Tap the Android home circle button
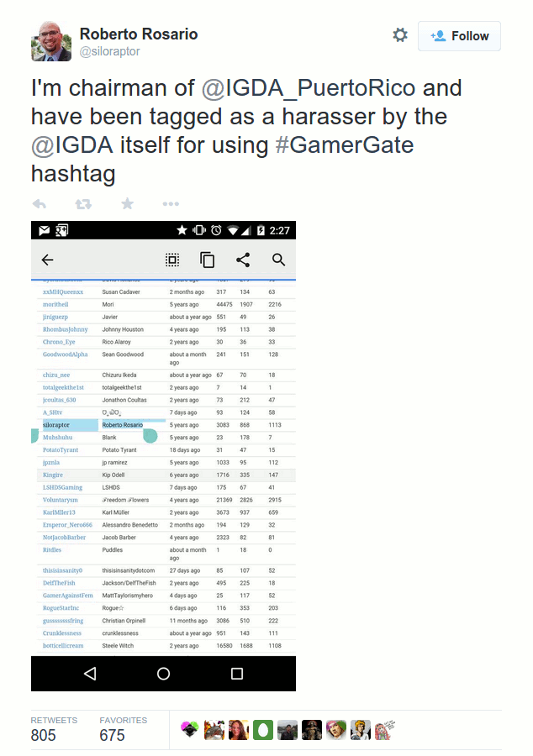Screen dimensions: 533x756 click(164, 674)
